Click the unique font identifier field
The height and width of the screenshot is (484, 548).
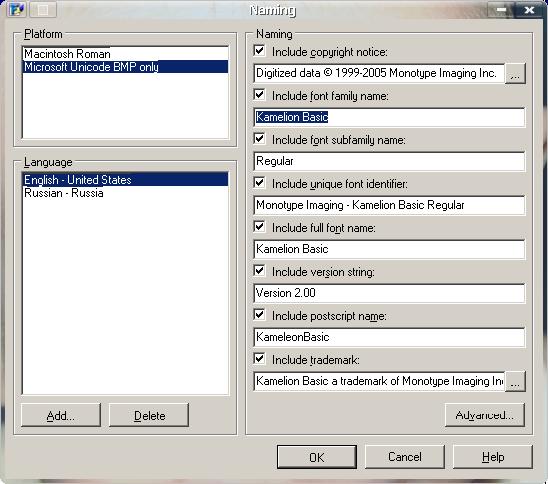point(389,205)
